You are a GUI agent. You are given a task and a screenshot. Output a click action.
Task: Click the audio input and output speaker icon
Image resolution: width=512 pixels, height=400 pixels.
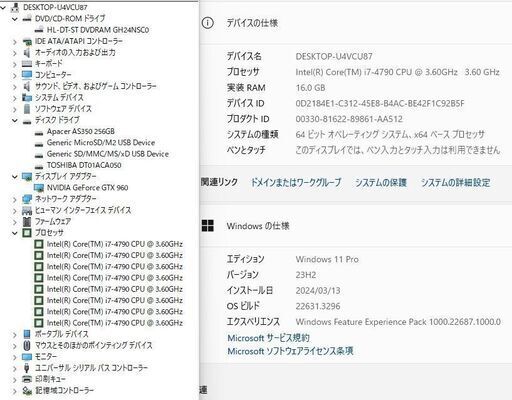coord(27,53)
